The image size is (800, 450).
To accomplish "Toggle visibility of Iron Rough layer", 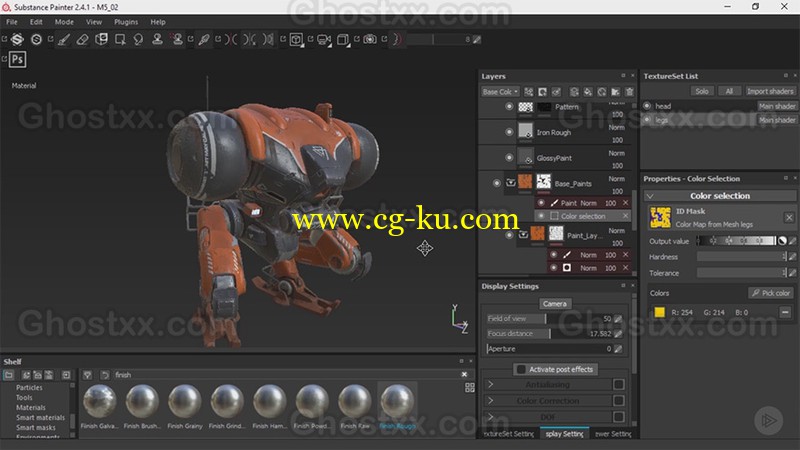I will click(509, 132).
